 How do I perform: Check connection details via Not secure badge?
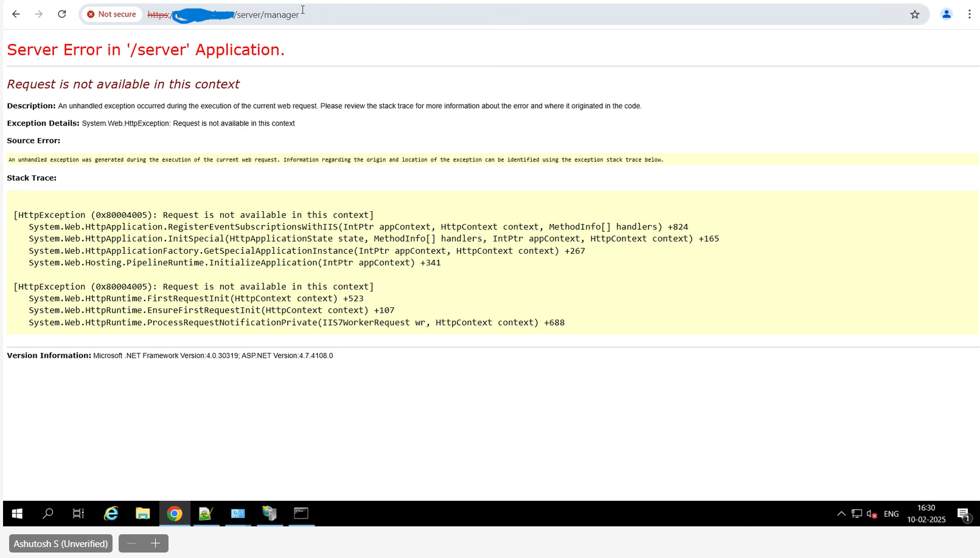112,14
